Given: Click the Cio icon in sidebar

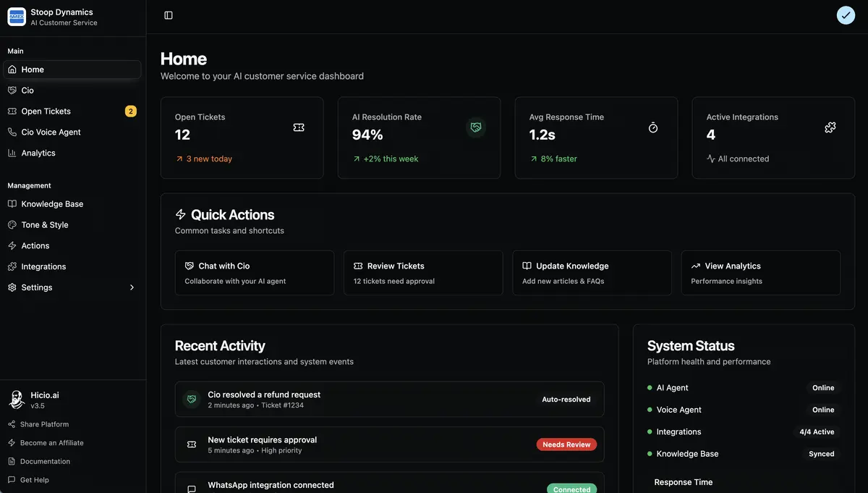Looking at the screenshot, I should (x=12, y=90).
